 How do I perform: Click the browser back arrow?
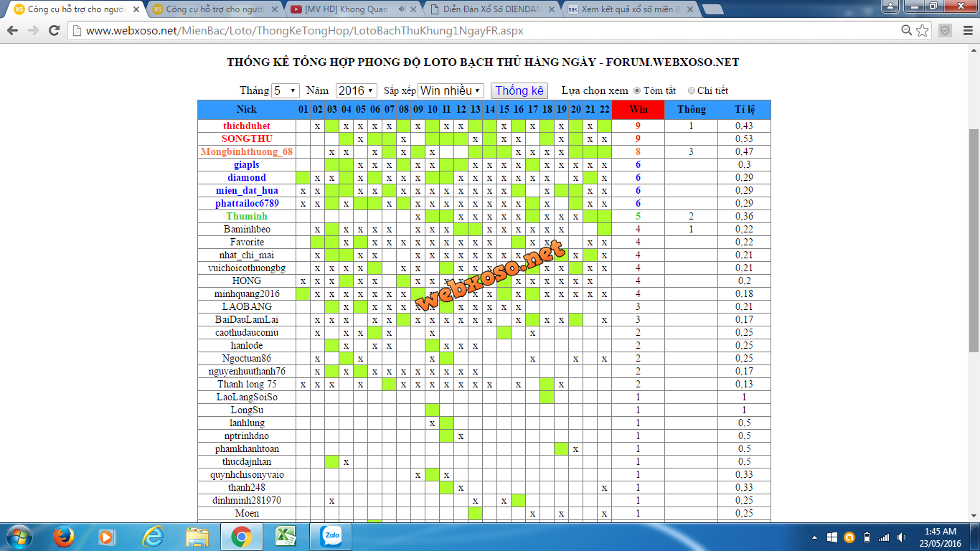[13, 31]
